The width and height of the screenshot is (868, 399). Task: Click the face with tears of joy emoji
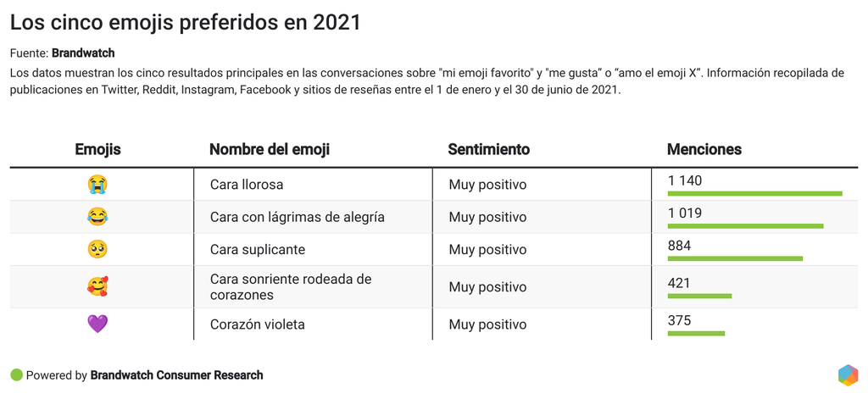pos(97,217)
